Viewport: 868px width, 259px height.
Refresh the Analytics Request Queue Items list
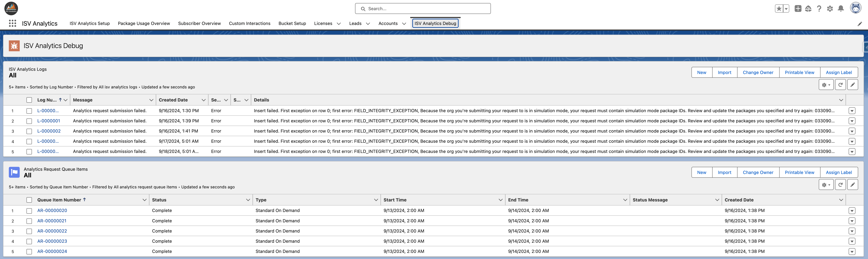(840, 184)
